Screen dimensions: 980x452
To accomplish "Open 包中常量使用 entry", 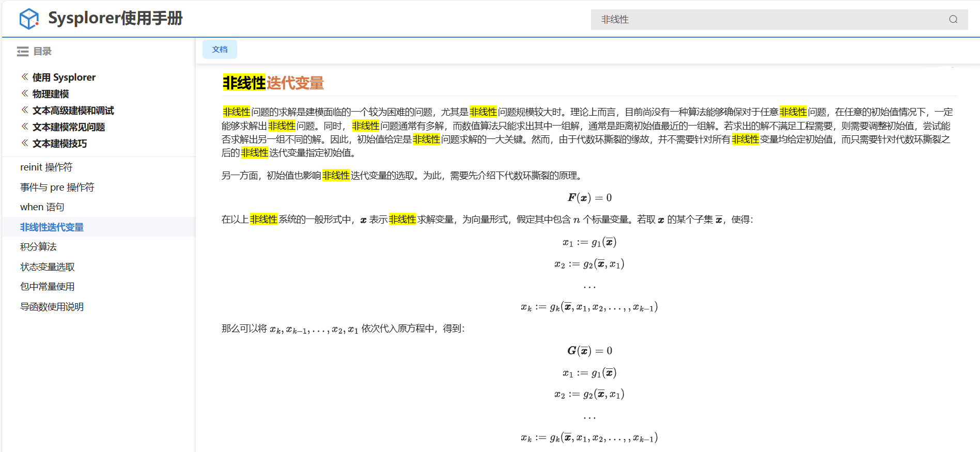I will coord(48,287).
